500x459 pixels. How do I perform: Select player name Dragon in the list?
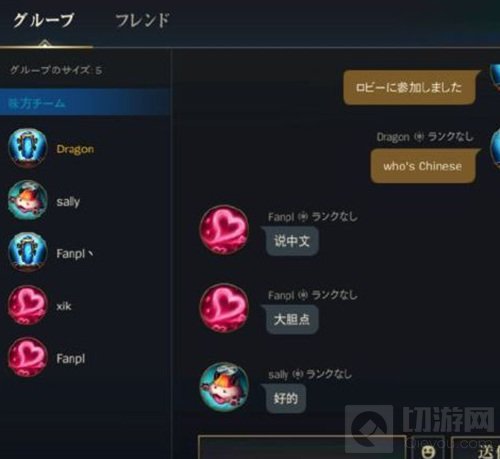coord(75,149)
